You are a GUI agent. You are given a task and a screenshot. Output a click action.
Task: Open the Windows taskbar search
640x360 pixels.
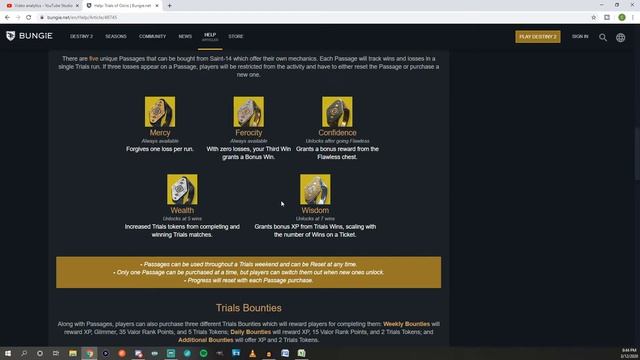coord(24,353)
